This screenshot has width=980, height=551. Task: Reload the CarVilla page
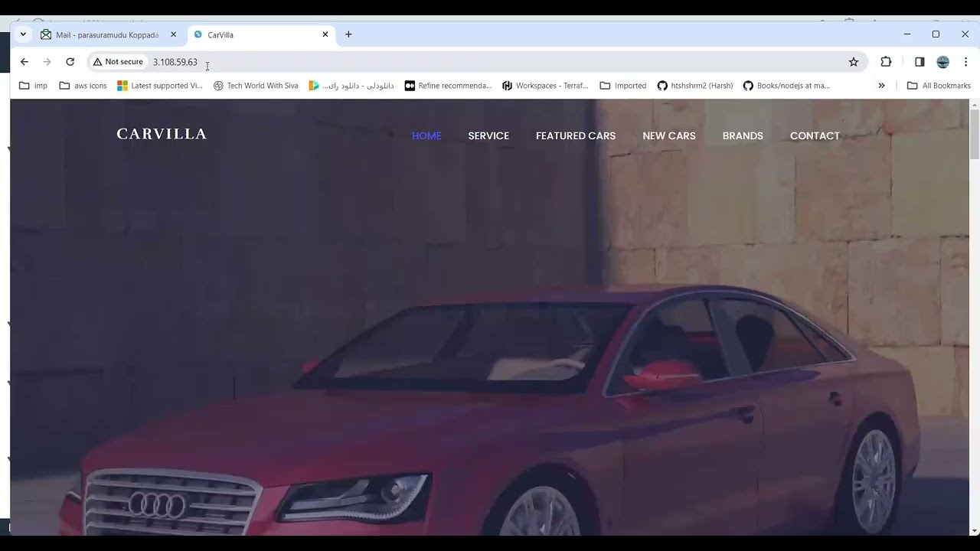70,62
